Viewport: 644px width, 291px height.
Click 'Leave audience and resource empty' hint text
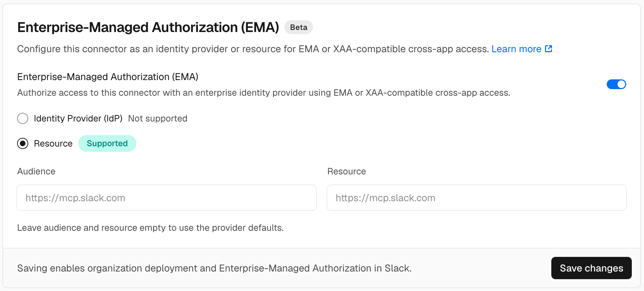151,228
